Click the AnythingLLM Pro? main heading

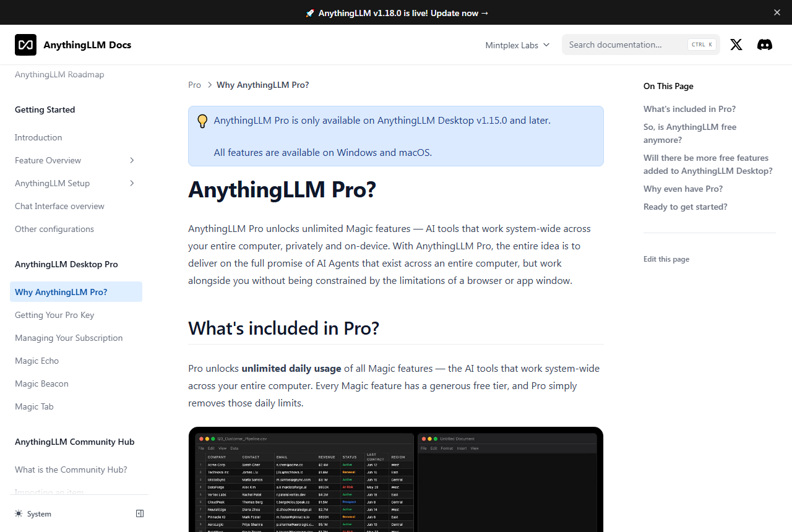(x=282, y=189)
